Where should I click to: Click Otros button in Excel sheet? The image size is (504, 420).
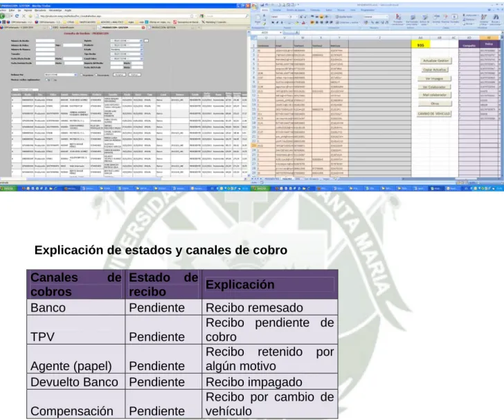[435, 104]
